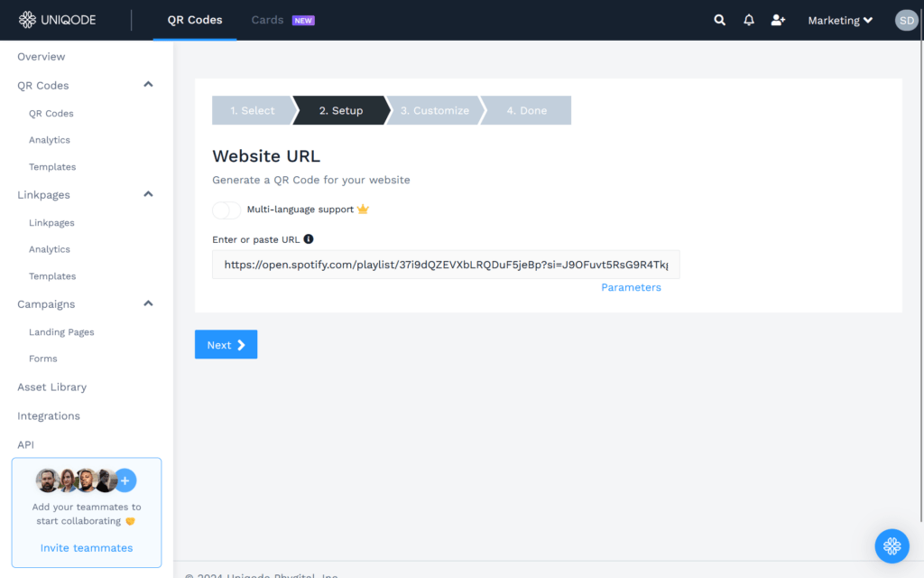
Task: Select step 2. Setup
Action: pos(341,110)
